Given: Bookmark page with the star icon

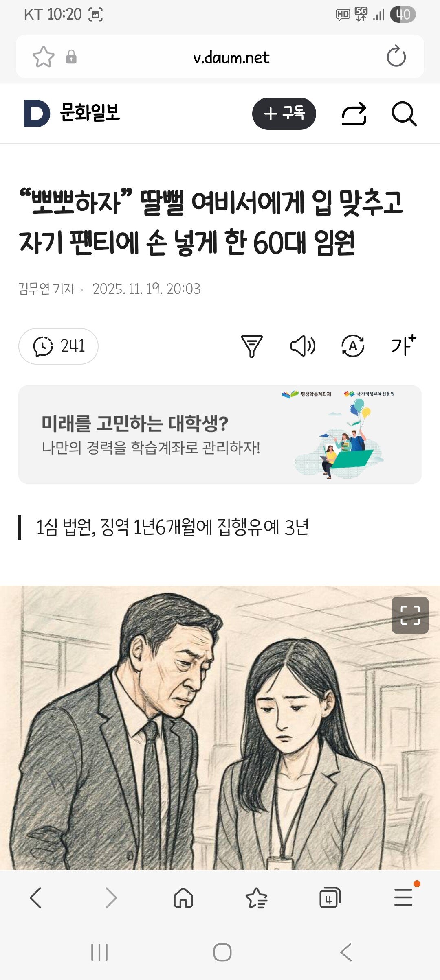Looking at the screenshot, I should click(x=43, y=57).
